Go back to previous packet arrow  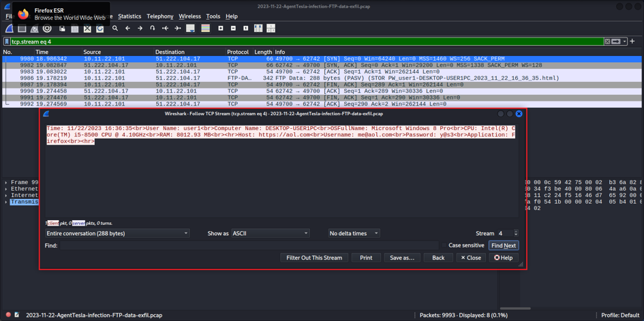(x=127, y=29)
